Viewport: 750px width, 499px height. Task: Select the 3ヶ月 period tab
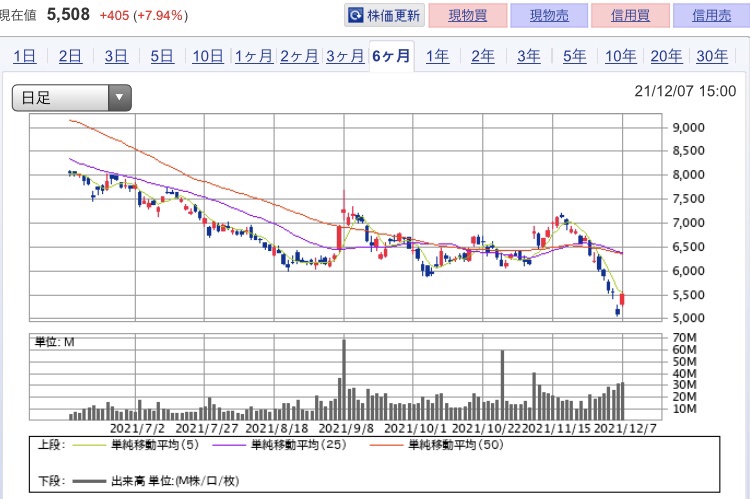tap(345, 56)
